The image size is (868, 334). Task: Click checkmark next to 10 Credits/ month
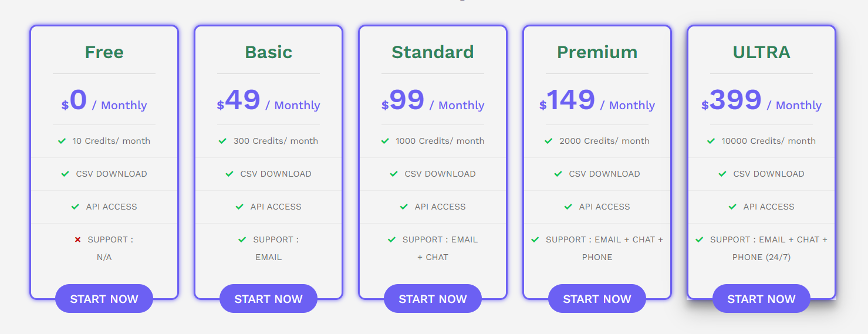[62, 141]
